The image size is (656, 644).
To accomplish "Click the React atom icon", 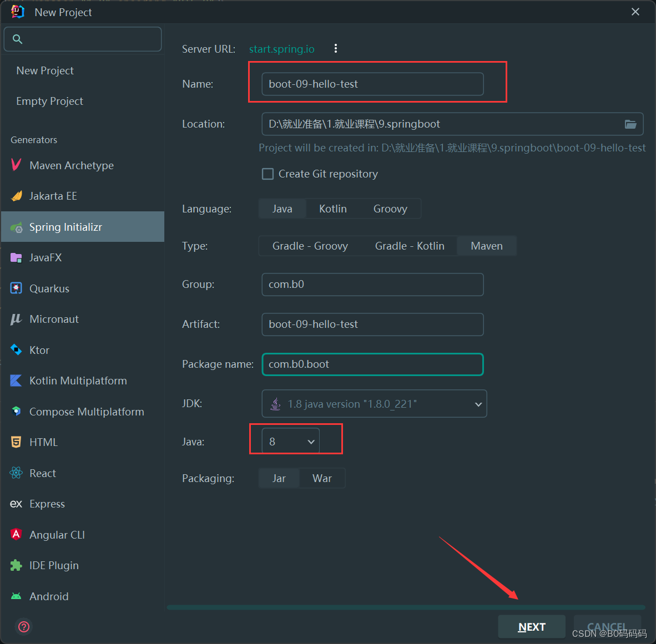I will coord(16,473).
